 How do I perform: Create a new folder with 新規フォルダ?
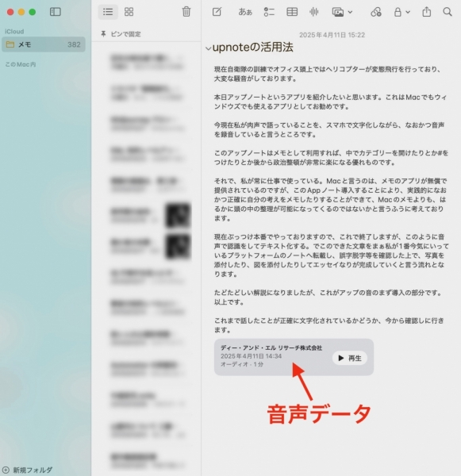click(27, 470)
